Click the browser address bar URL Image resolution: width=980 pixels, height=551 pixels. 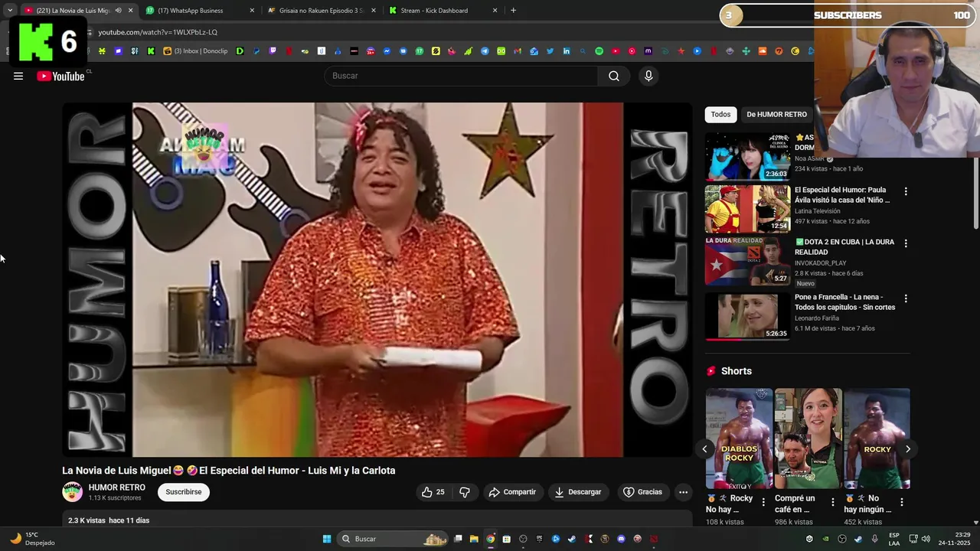click(x=158, y=32)
